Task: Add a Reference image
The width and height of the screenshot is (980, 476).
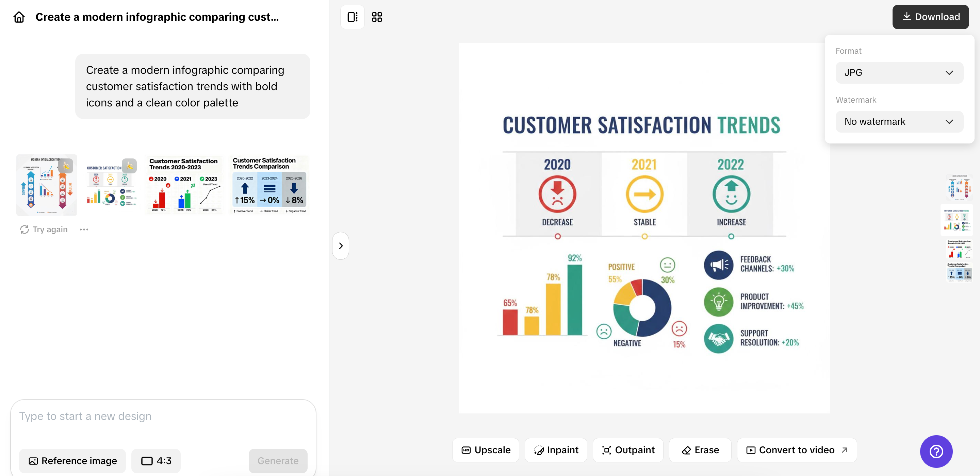Action: (72, 460)
